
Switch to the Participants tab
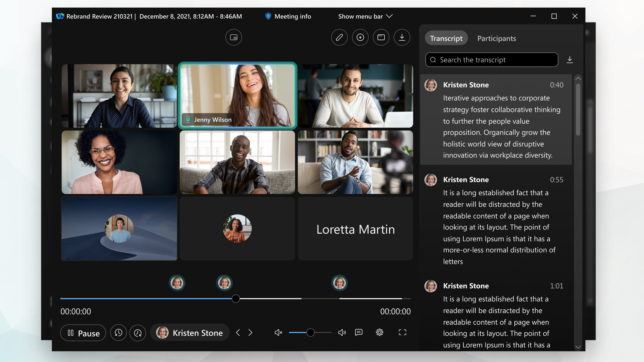point(496,38)
